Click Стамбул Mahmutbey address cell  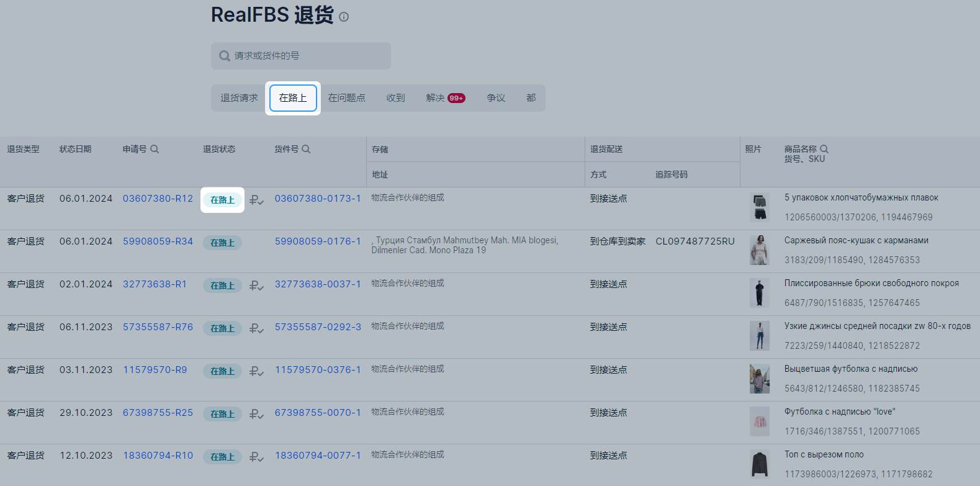pos(465,245)
